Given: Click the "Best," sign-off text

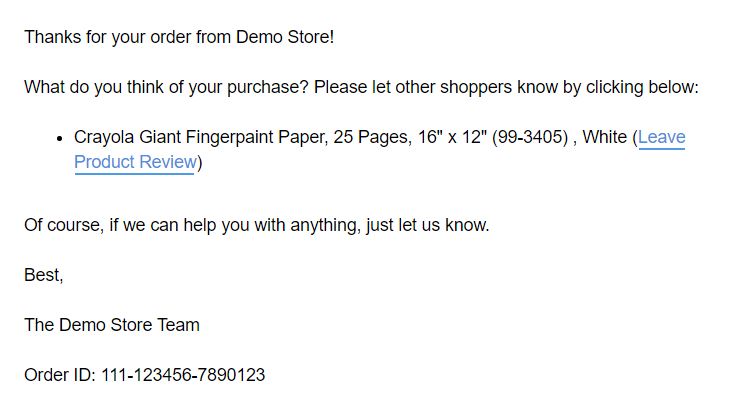Looking at the screenshot, I should coord(44,275).
